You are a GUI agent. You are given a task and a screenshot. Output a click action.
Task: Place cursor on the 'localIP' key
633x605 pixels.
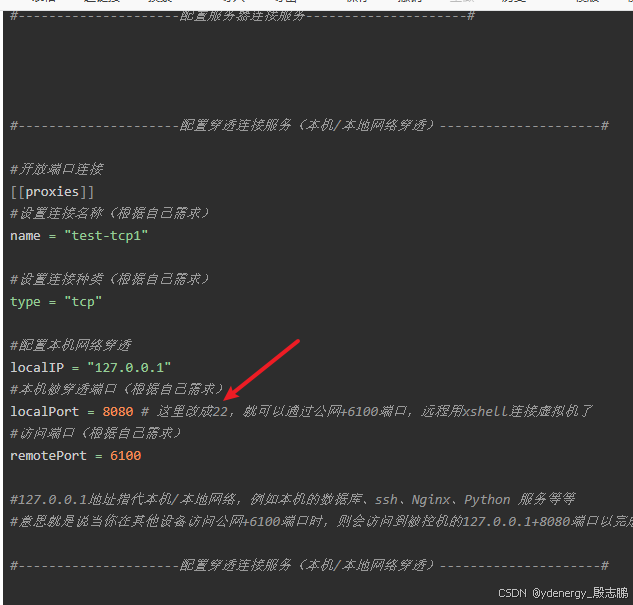[x=37, y=368]
